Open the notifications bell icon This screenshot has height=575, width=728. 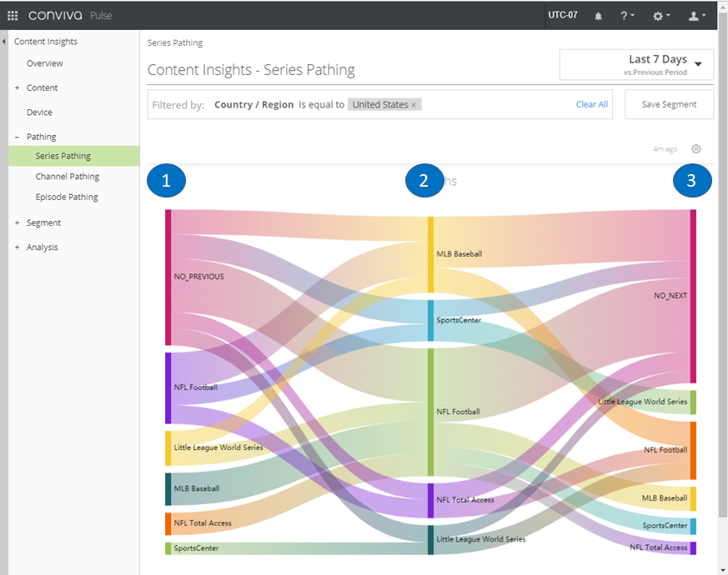point(598,16)
